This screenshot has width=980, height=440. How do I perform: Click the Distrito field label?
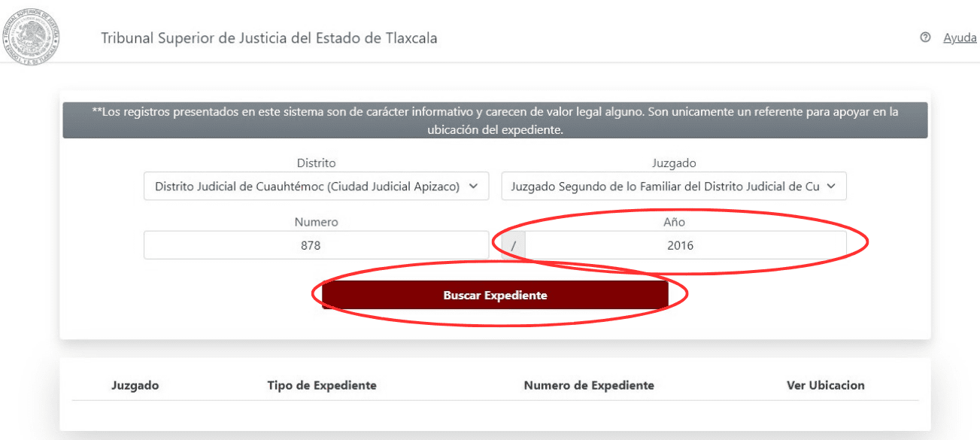[x=316, y=162]
